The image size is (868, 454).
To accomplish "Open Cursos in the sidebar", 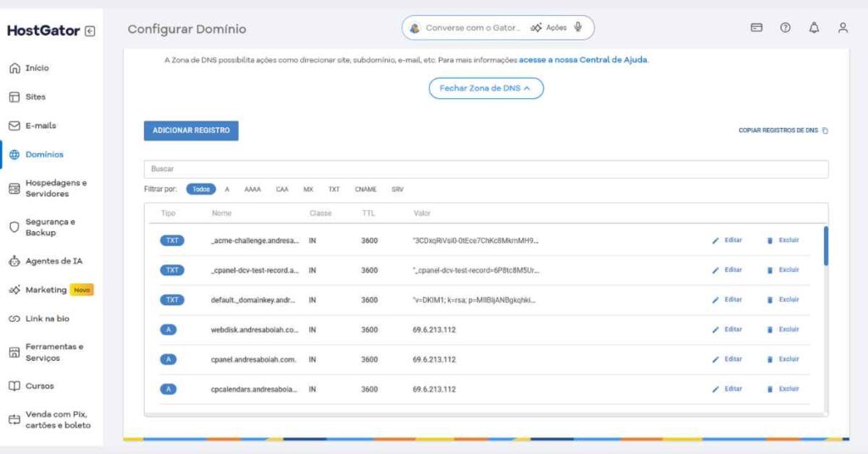I will pos(39,386).
